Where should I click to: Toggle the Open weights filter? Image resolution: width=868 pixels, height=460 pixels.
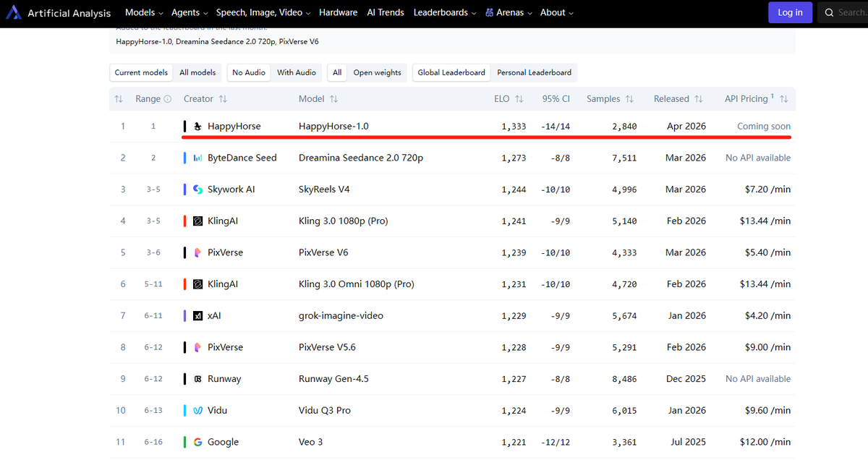tap(377, 72)
